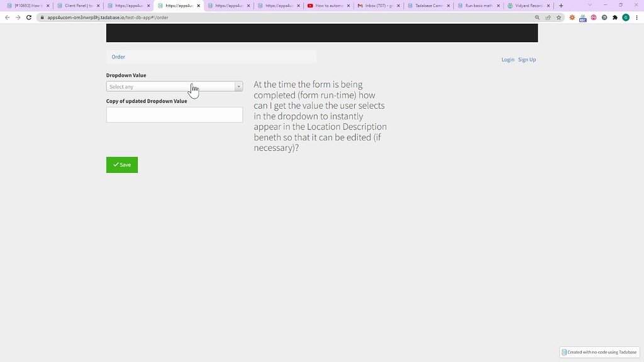Click the Copy of updated Dropdown Value field

pos(174,114)
